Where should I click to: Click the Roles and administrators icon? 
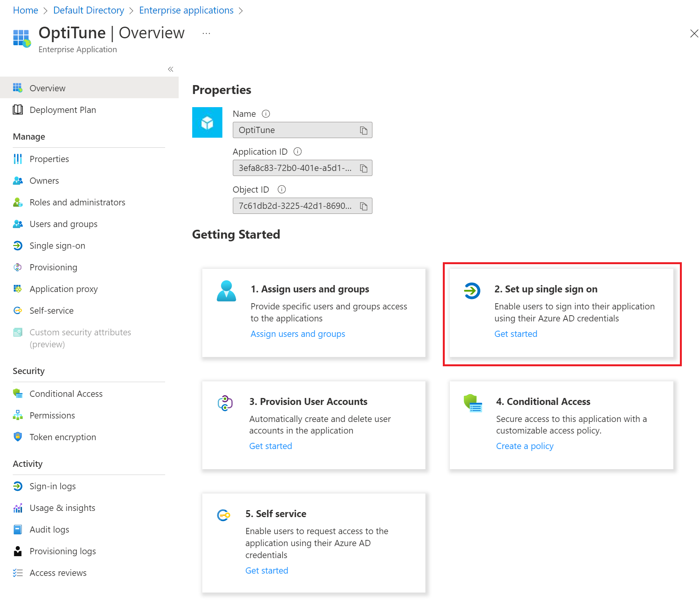(x=18, y=202)
